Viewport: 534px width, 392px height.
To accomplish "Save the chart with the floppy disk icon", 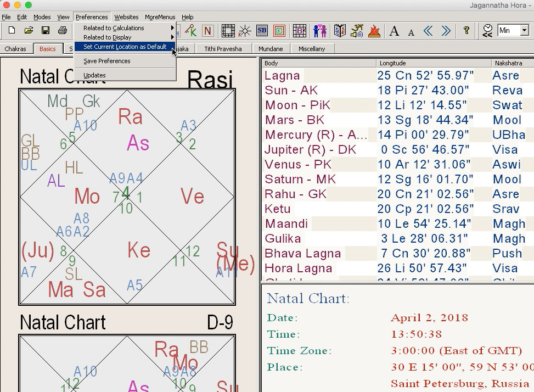I will 46,31.
